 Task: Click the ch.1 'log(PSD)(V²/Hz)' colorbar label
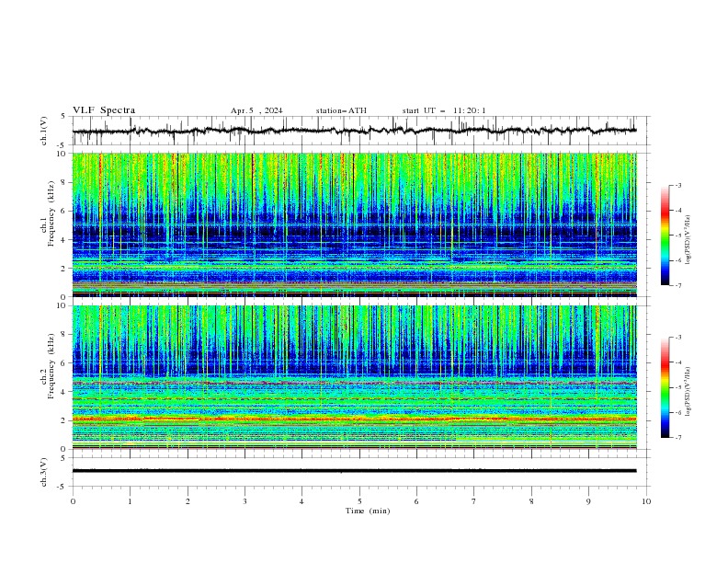[688, 240]
